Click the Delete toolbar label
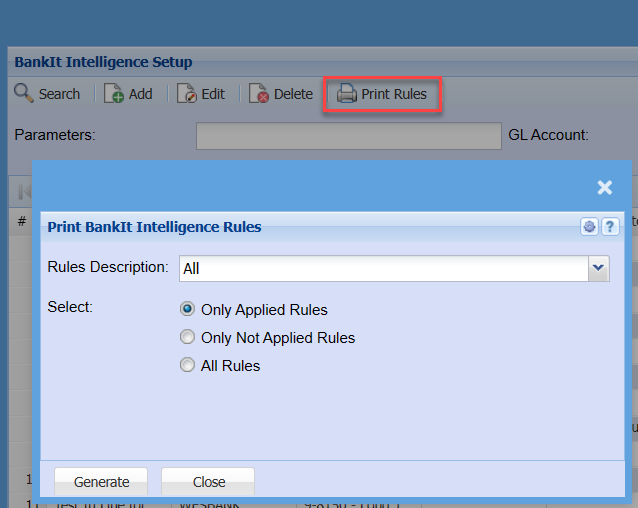This screenshot has width=638, height=508. 293,94
